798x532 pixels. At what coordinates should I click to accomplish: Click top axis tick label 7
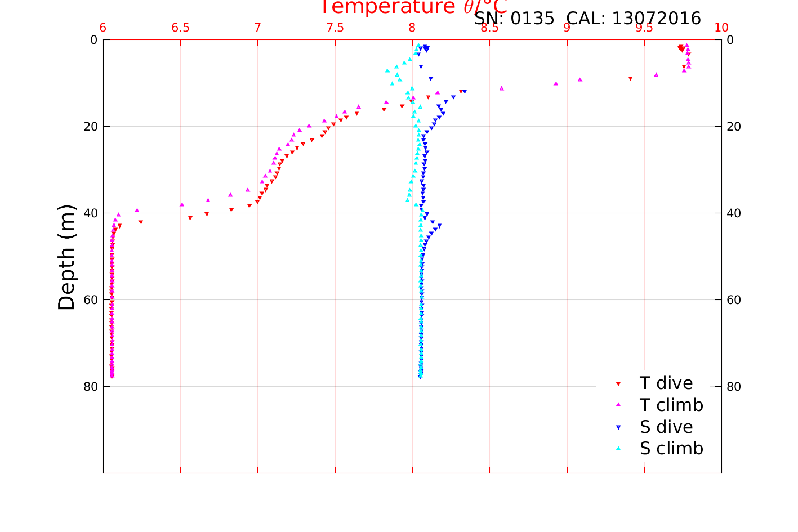[258, 28]
